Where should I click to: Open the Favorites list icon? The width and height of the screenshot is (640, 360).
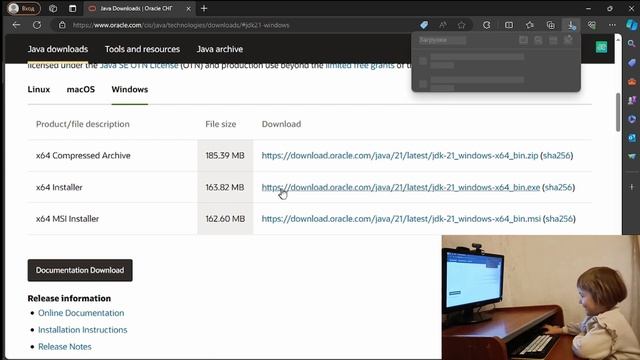530,25
